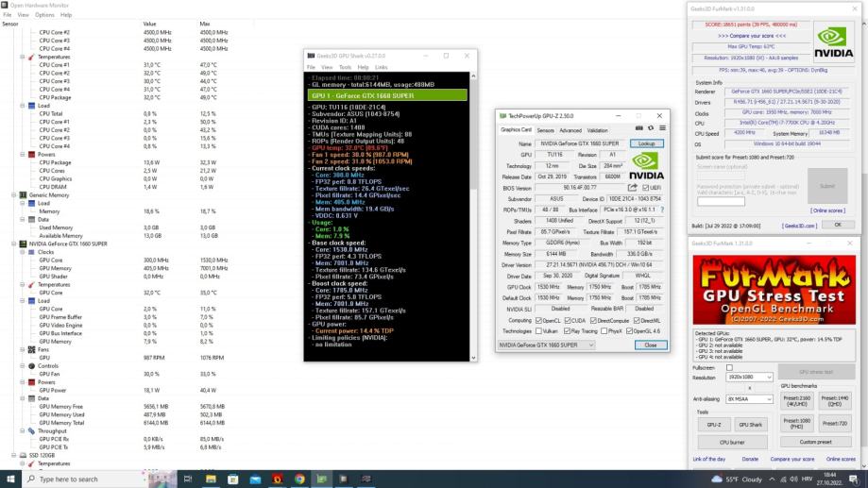This screenshot has height=488, width=868.
Task: Launch Preset:1080 (FHD) benchmark
Action: point(796,423)
